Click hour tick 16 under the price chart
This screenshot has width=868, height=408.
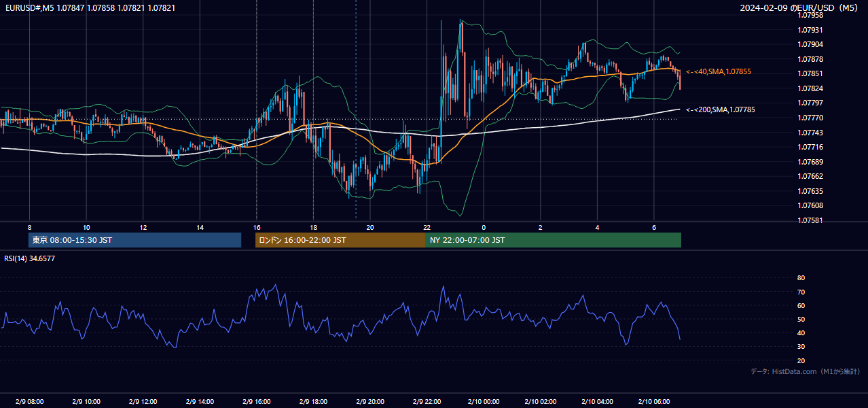pyautogui.click(x=256, y=227)
